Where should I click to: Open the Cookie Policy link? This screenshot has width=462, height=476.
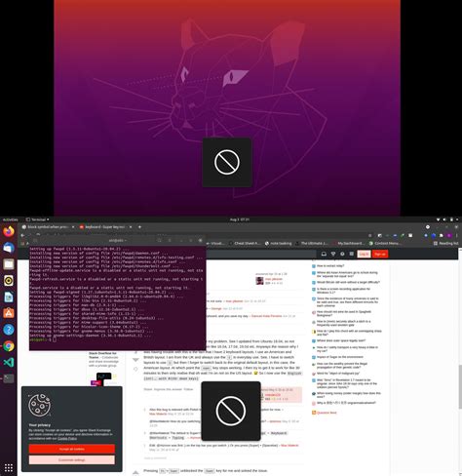point(67,439)
